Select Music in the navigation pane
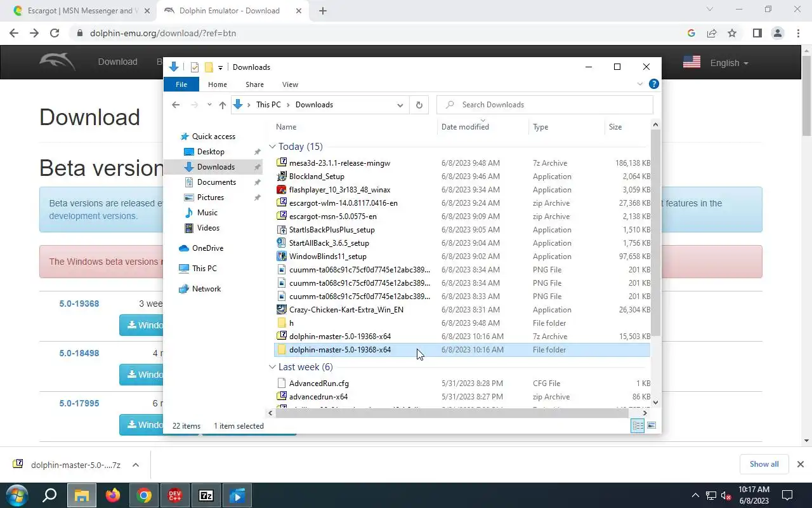Screen dimensions: 812x508 pos(207,213)
